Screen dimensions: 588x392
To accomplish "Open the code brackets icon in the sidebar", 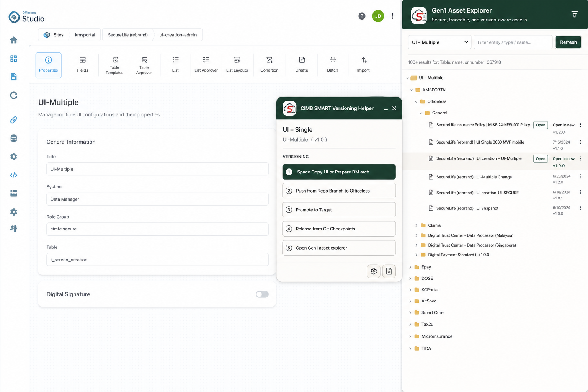I will tap(14, 175).
